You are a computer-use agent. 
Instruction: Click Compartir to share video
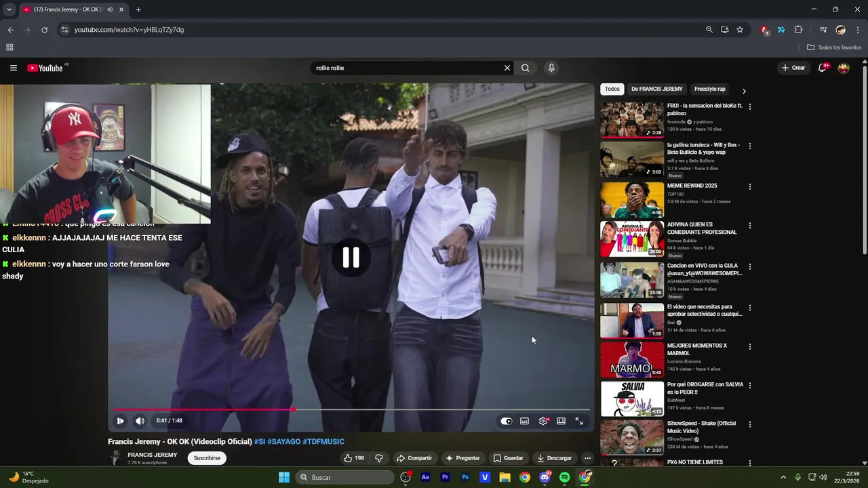point(414,458)
